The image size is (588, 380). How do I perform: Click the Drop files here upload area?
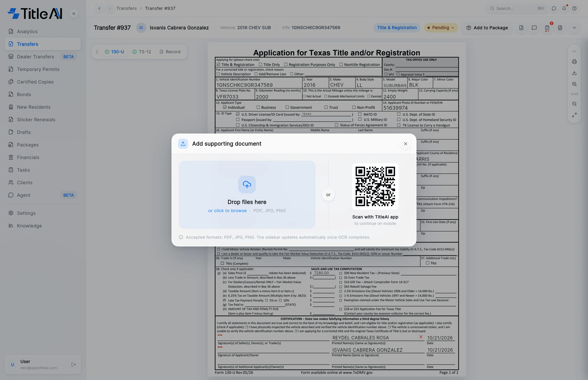coord(247,194)
